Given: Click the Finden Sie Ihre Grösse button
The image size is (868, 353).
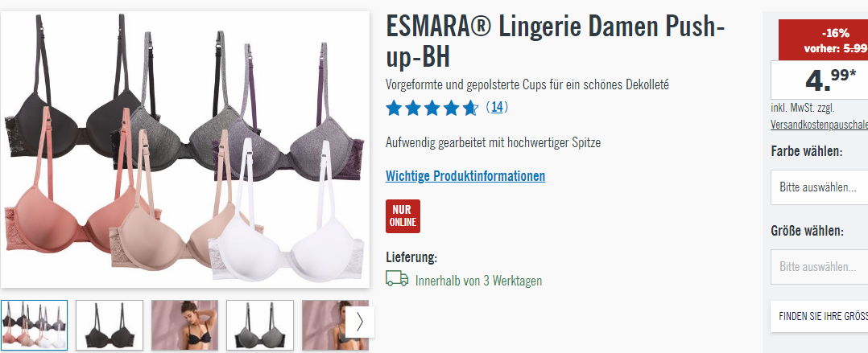Looking at the screenshot, I should tap(820, 317).
